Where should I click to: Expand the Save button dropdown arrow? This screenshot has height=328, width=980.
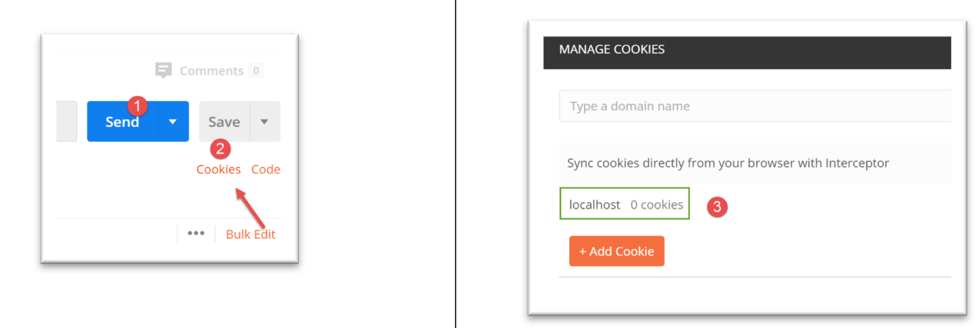(264, 121)
